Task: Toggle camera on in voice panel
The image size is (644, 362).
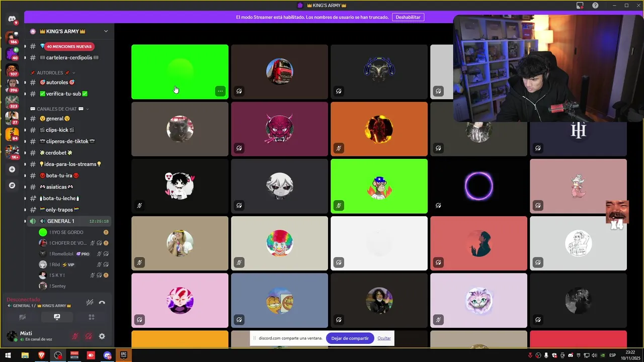Action: [x=23, y=317]
